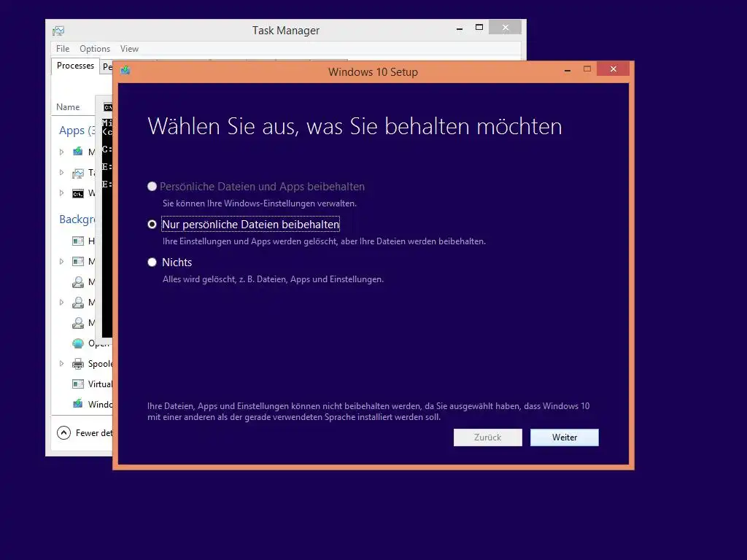Click the command prompt window's title icon

coord(108,107)
